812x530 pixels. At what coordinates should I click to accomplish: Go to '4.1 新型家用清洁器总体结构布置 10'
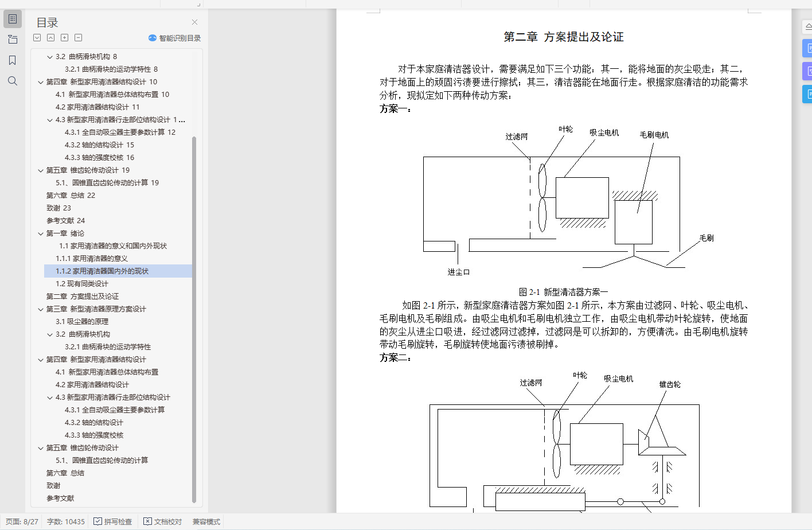tap(112, 95)
